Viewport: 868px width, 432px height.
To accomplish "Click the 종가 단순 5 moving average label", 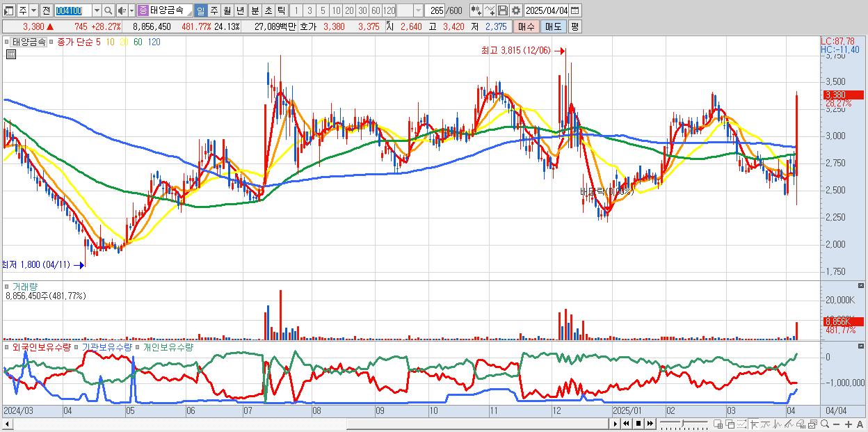I will (x=79, y=42).
